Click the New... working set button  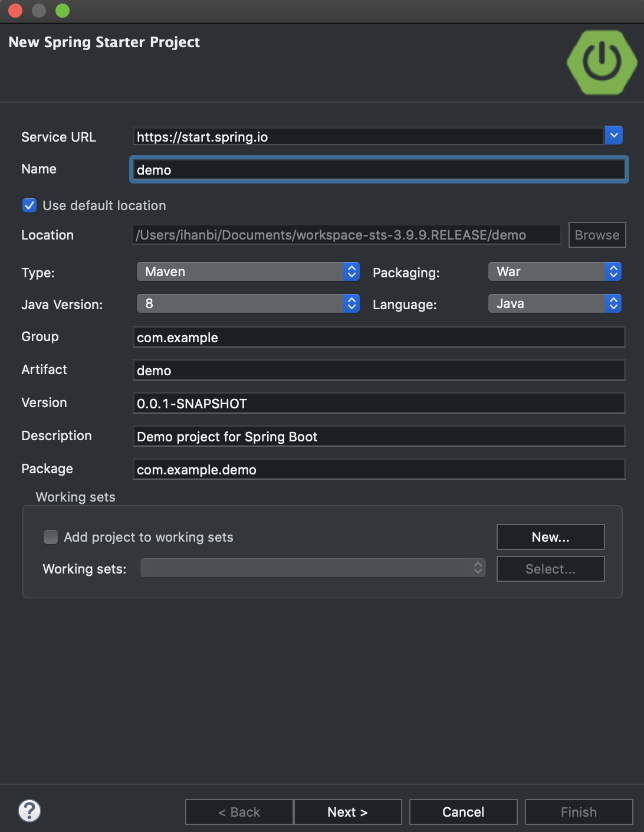pos(550,537)
